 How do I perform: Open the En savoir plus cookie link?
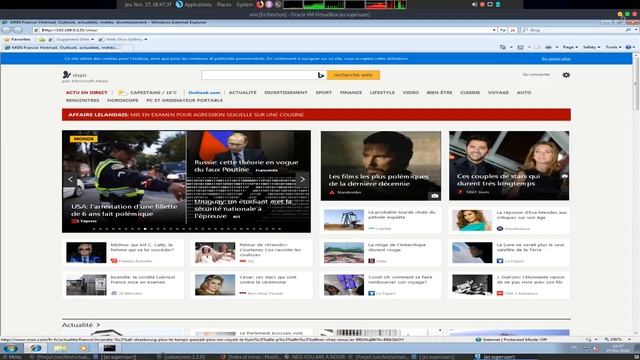pos(556,59)
